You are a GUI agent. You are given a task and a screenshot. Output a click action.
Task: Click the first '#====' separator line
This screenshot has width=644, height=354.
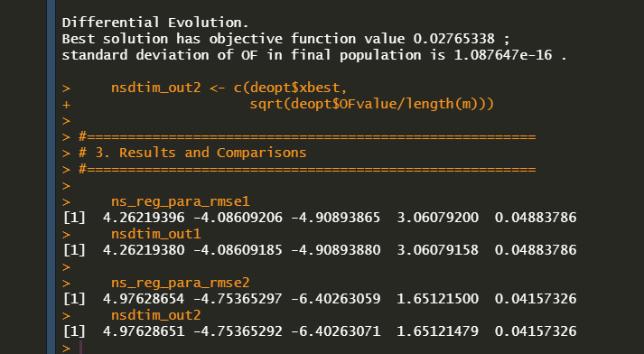pos(307,136)
